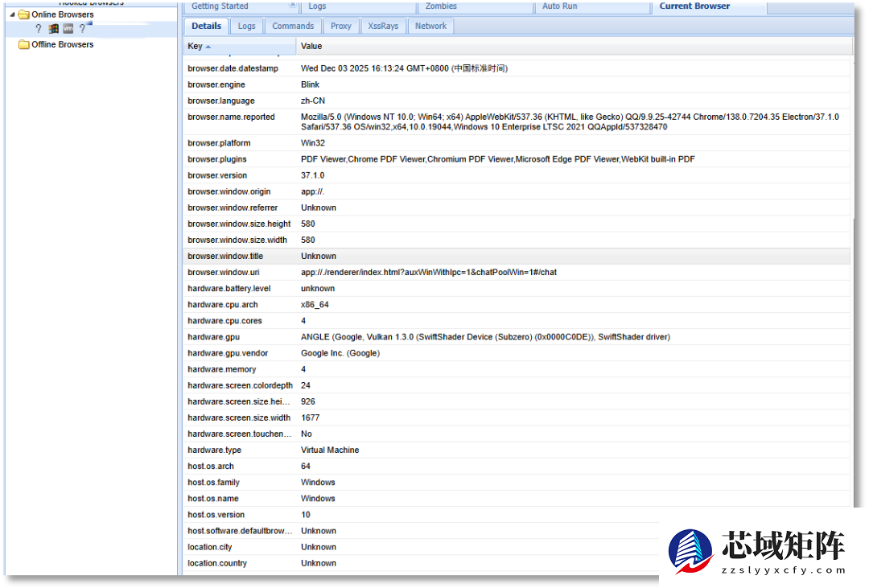869x588 pixels.
Task: Click the Online Browsers folder icon
Action: pos(24,14)
